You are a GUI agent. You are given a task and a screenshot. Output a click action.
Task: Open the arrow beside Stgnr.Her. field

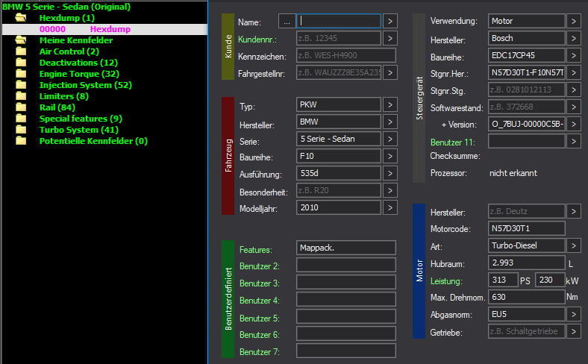click(x=574, y=72)
